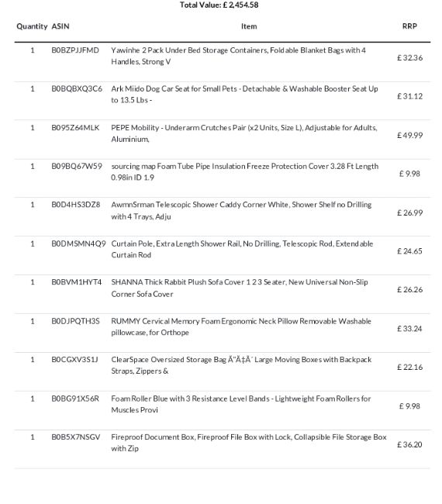Click the £ 36.20 price
The width and height of the screenshot is (442, 504).
410,444
